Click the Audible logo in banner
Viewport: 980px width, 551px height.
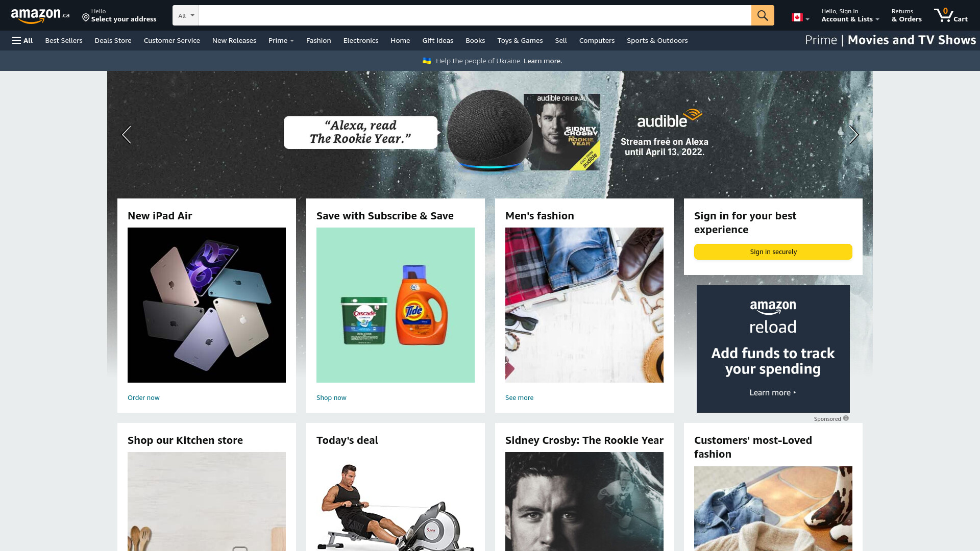coord(670,118)
